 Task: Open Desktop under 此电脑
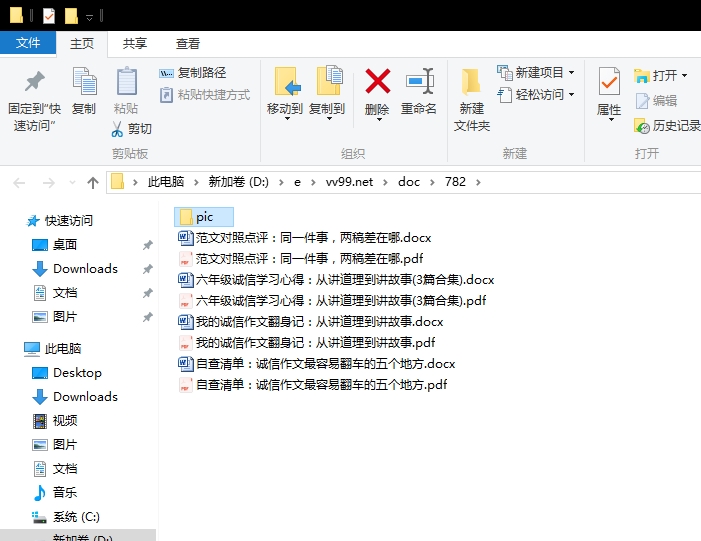tap(67, 372)
